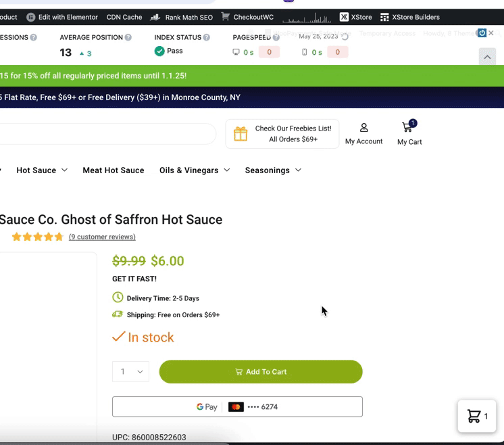Screen dimensions: 504x445
Task: Open the quantity dropdown
Action: click(x=130, y=371)
